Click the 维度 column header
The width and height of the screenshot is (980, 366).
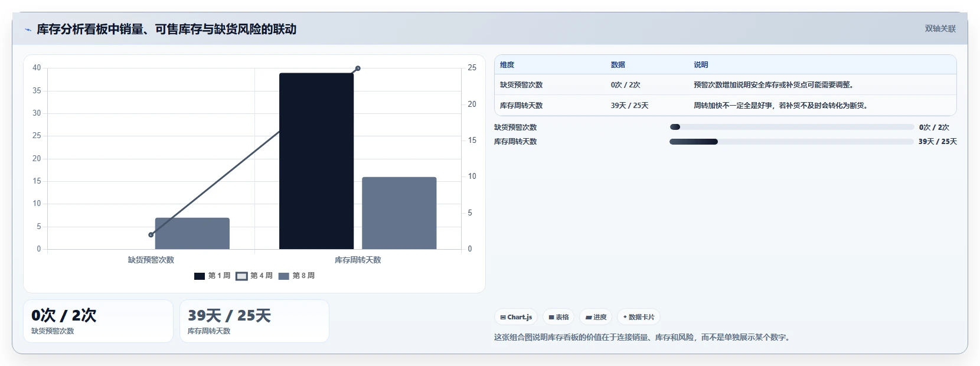(507, 65)
